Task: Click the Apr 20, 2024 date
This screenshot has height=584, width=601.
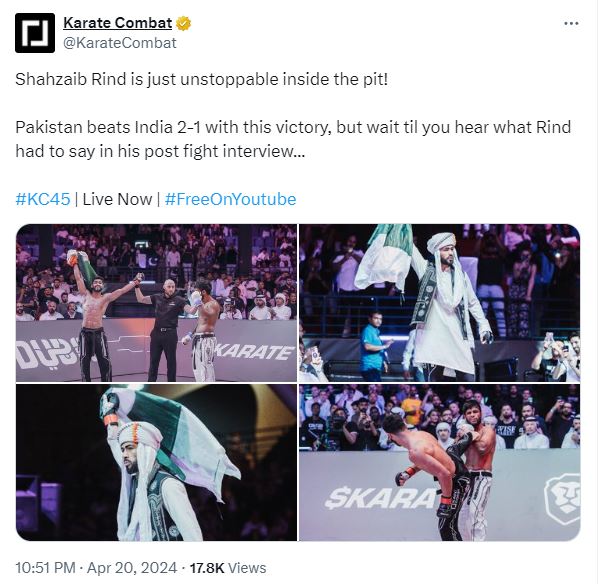Action: pyautogui.click(x=132, y=568)
